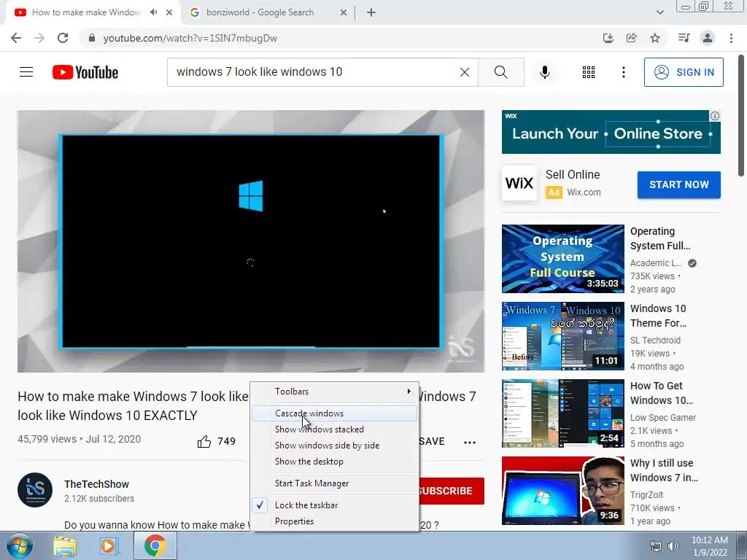Open TheTechShow channel name link
Viewport: 747px width, 560px height.
tap(97, 484)
